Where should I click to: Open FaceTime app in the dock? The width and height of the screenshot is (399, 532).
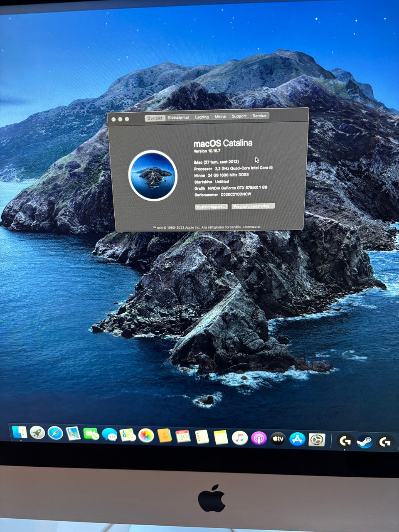[x=91, y=434]
